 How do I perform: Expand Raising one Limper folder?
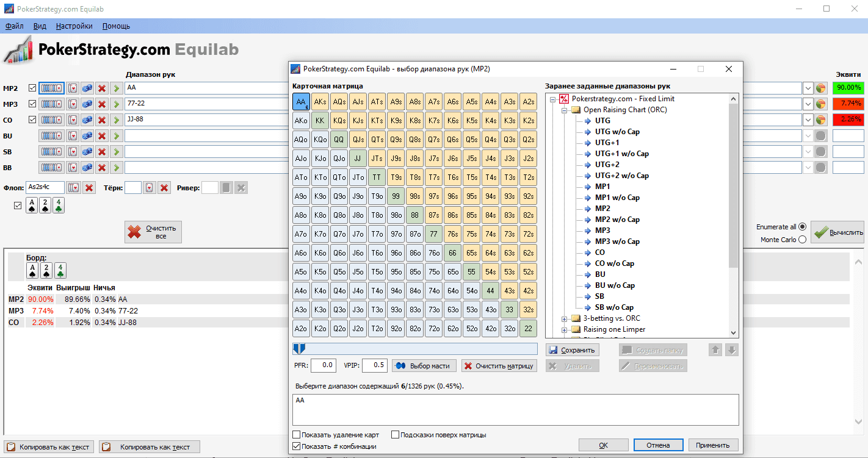[564, 329]
